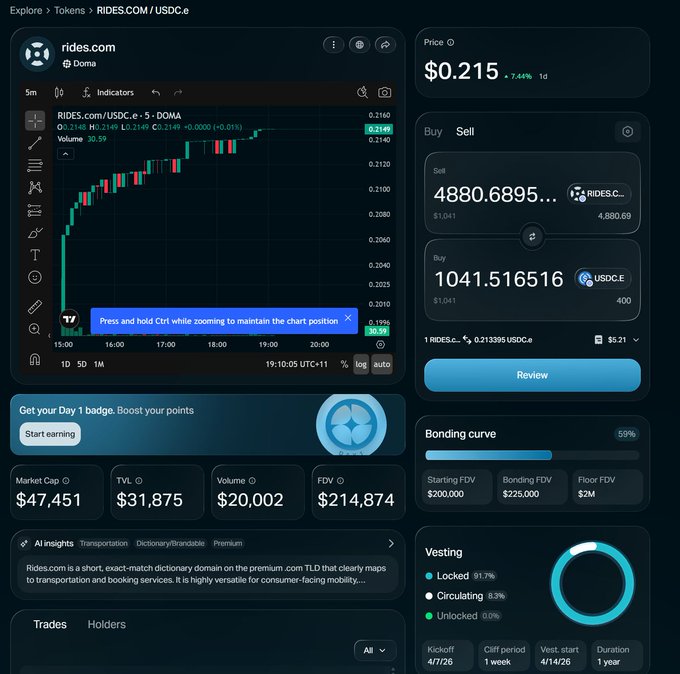Select the text annotation tool

(35, 255)
